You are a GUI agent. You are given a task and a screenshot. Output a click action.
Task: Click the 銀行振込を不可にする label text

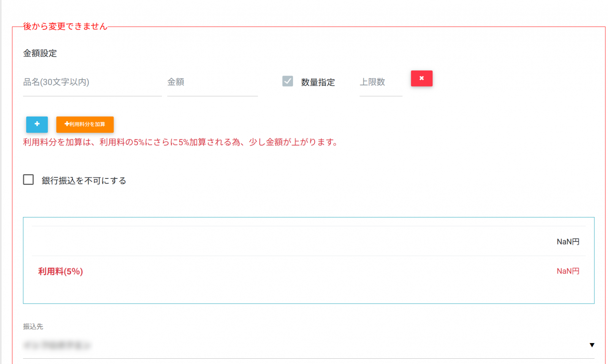84,181
